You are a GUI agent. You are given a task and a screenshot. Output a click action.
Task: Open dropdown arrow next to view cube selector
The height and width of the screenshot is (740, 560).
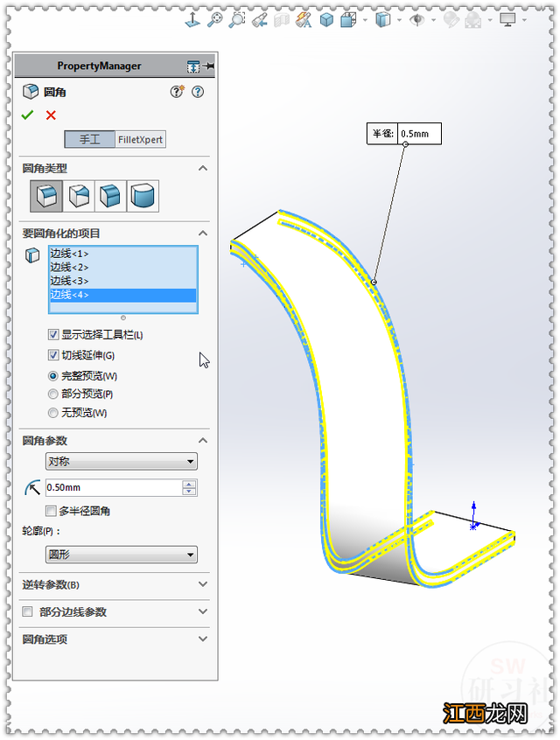[365, 20]
